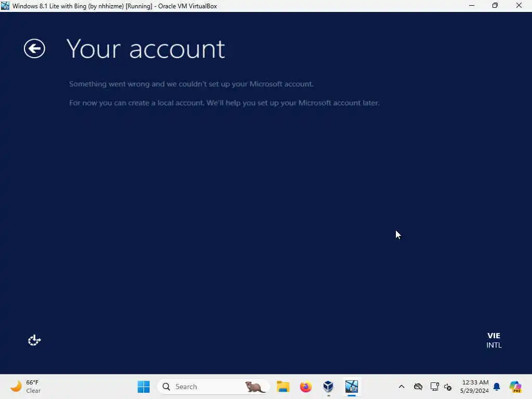
Task: Click the otter image in Search
Action: click(255, 387)
